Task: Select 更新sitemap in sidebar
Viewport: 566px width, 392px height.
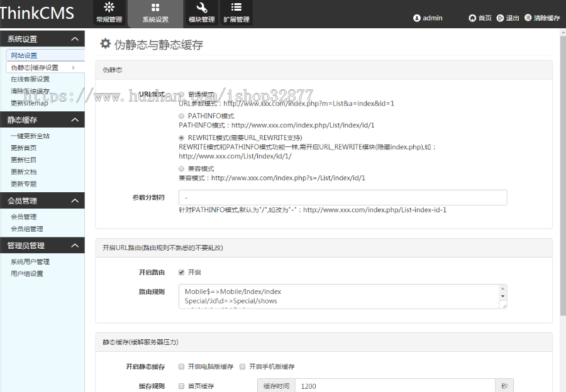Action: pyautogui.click(x=29, y=103)
